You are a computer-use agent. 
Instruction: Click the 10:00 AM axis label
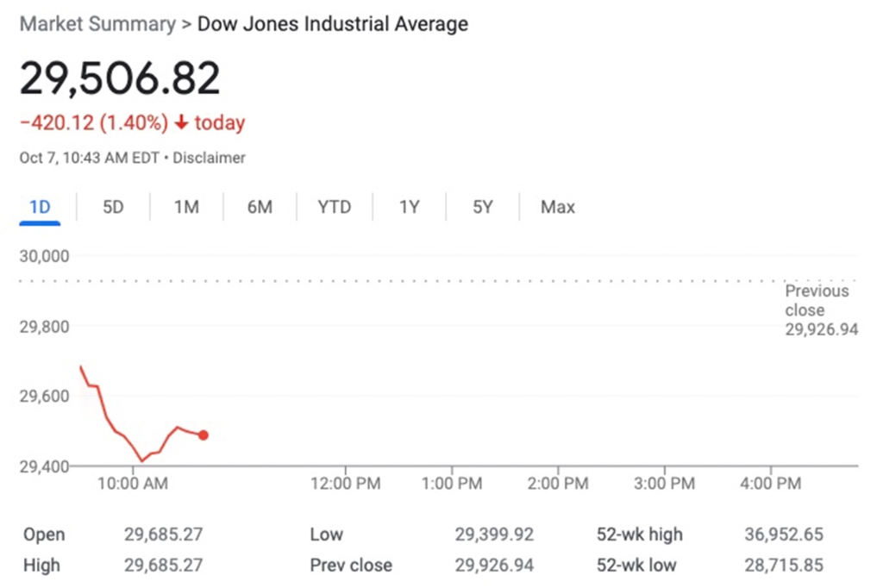coord(133,484)
